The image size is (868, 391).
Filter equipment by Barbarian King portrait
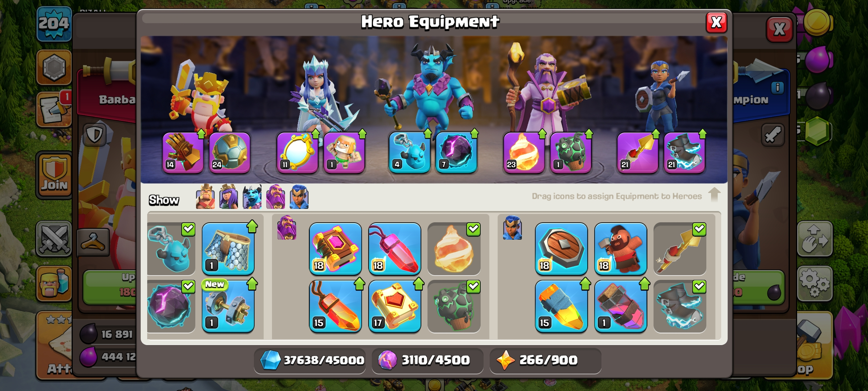(205, 197)
